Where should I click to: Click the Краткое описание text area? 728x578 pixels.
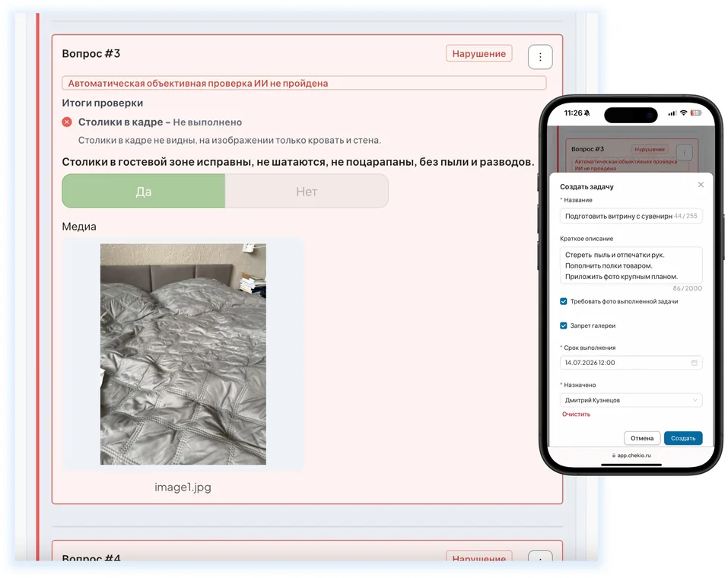(x=631, y=265)
